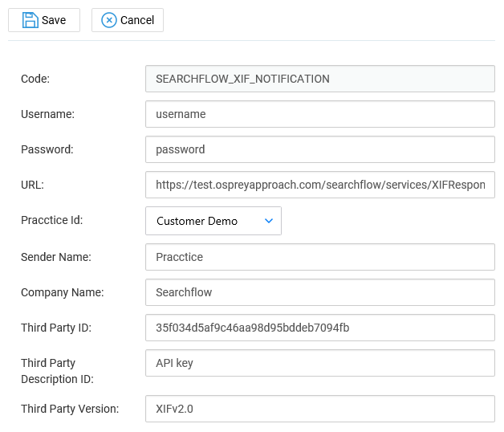Edit the Company Name Searchflow field
The height and width of the screenshot is (432, 504).
pyautogui.click(x=320, y=292)
